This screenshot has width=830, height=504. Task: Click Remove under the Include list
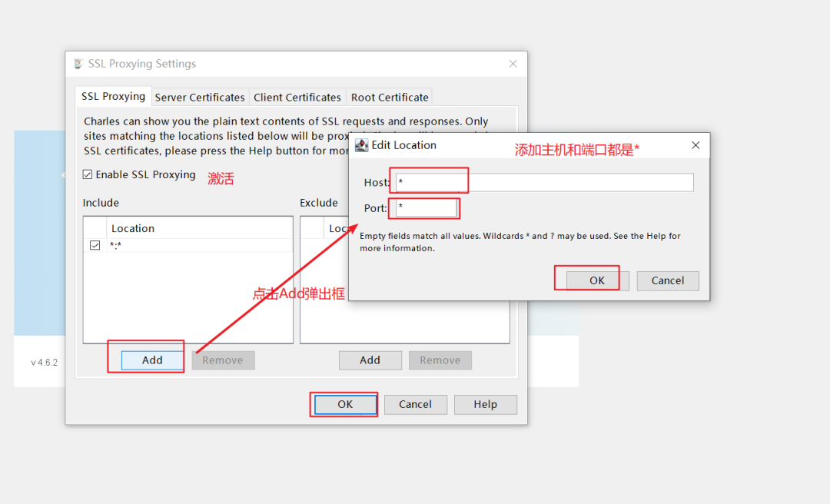coord(223,360)
